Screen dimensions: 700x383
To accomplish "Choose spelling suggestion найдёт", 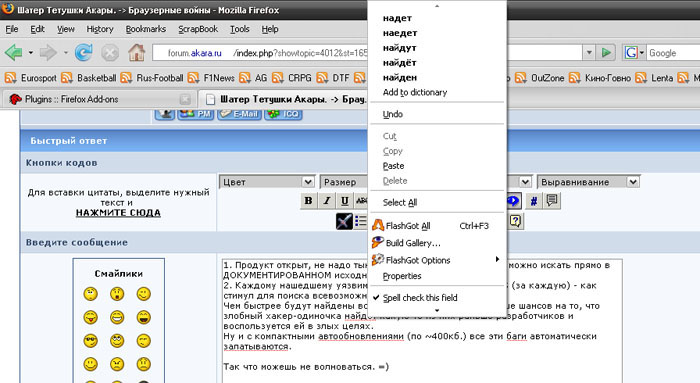I will (x=400, y=62).
